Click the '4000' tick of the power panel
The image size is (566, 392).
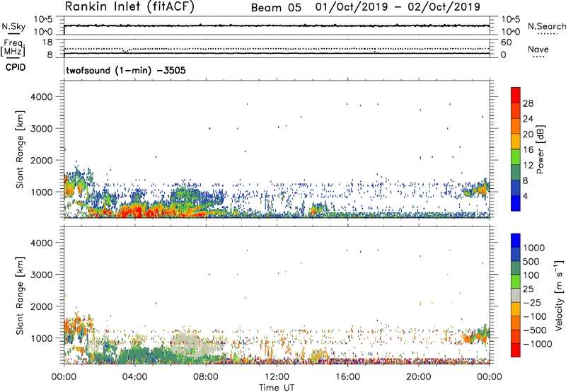click(x=42, y=97)
